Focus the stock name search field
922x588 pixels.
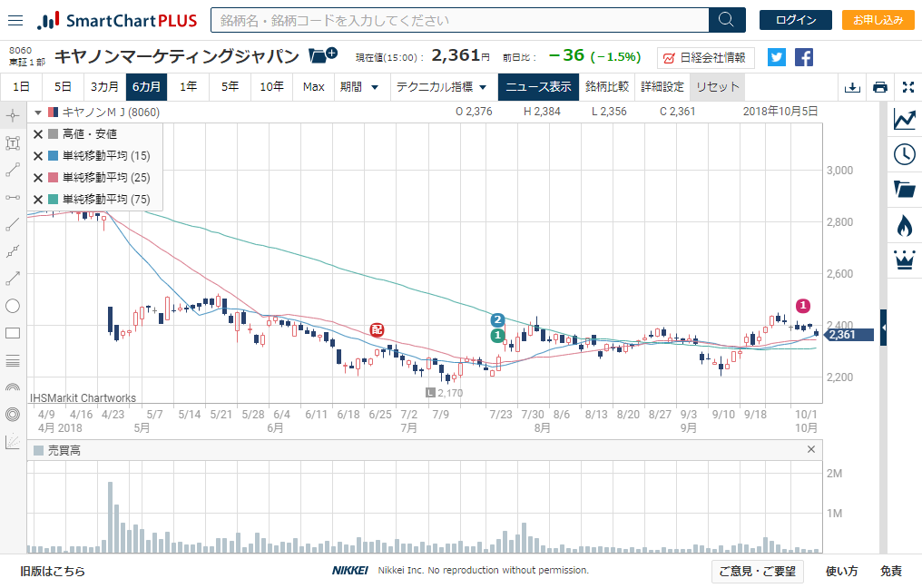click(x=460, y=20)
